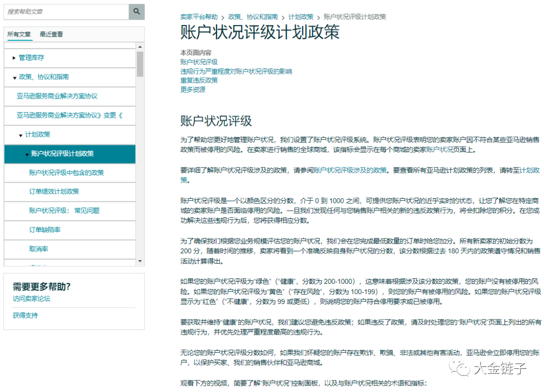This screenshot has height=392, width=544.
Task: Open 订单绩效计划政策 article
Action: (x=54, y=191)
